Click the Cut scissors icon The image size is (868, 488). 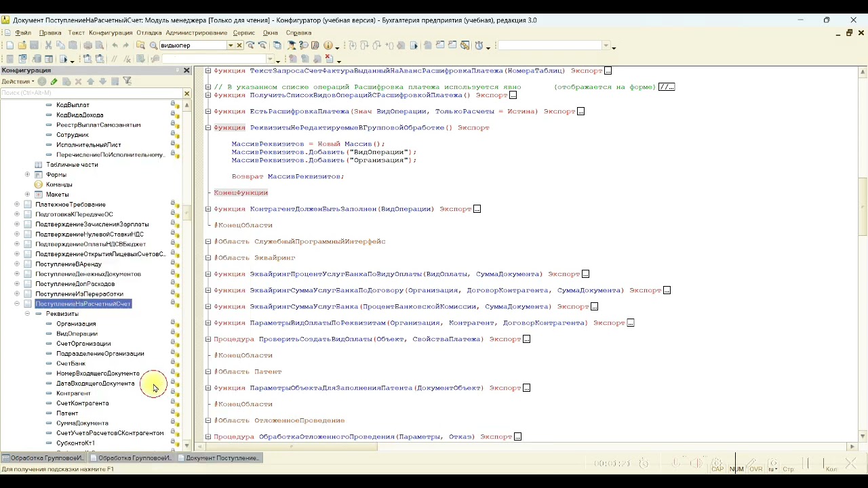(48, 45)
